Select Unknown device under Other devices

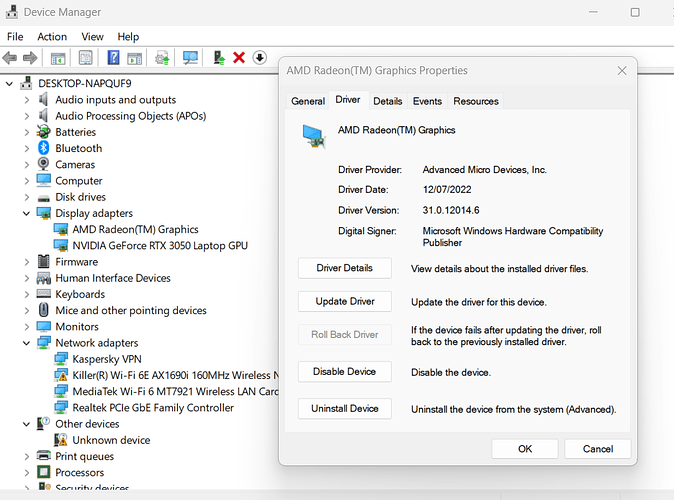tap(110, 440)
